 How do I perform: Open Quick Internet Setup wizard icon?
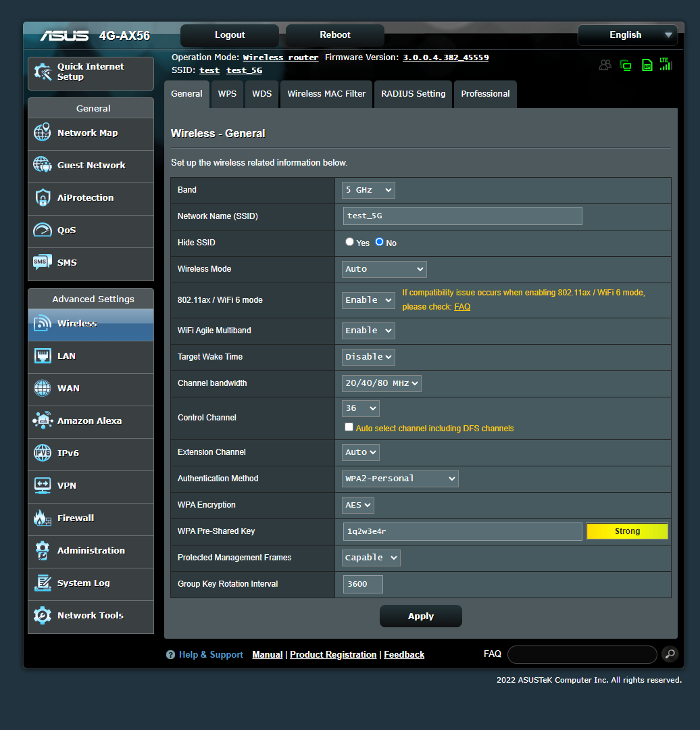coord(43,72)
